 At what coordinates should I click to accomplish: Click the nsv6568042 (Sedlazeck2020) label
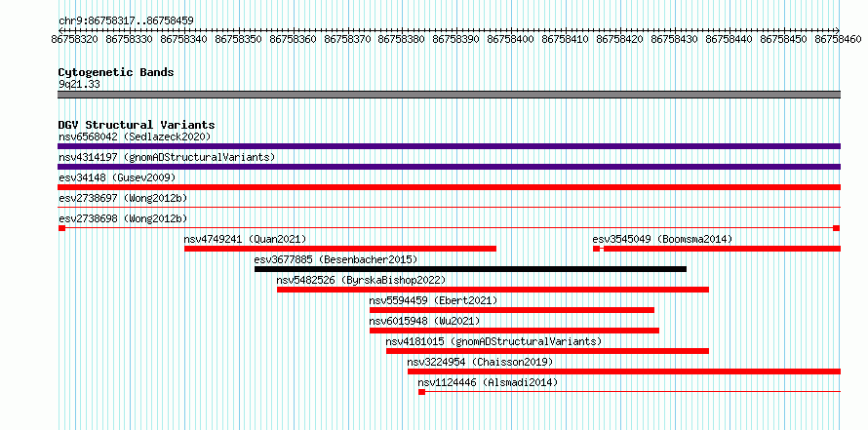tap(135, 137)
